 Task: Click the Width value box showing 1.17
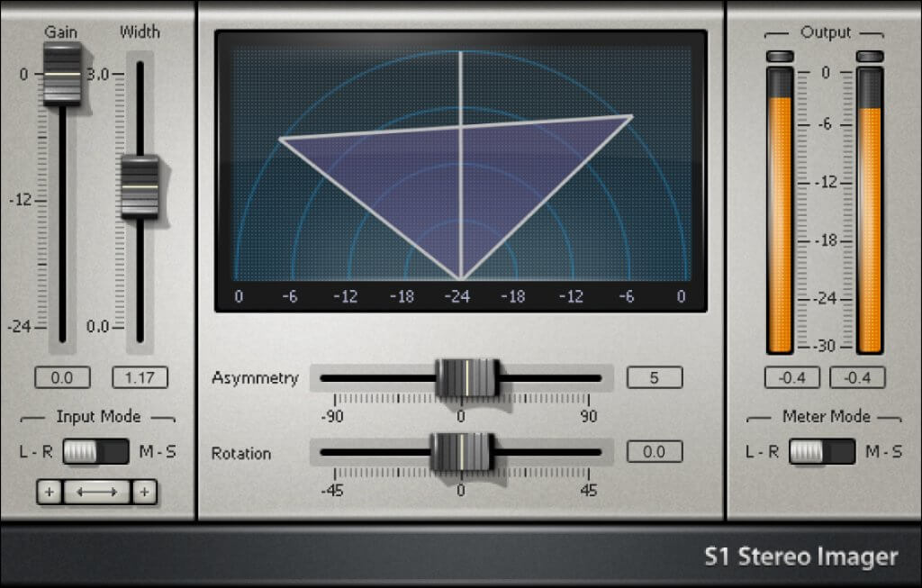click(140, 377)
